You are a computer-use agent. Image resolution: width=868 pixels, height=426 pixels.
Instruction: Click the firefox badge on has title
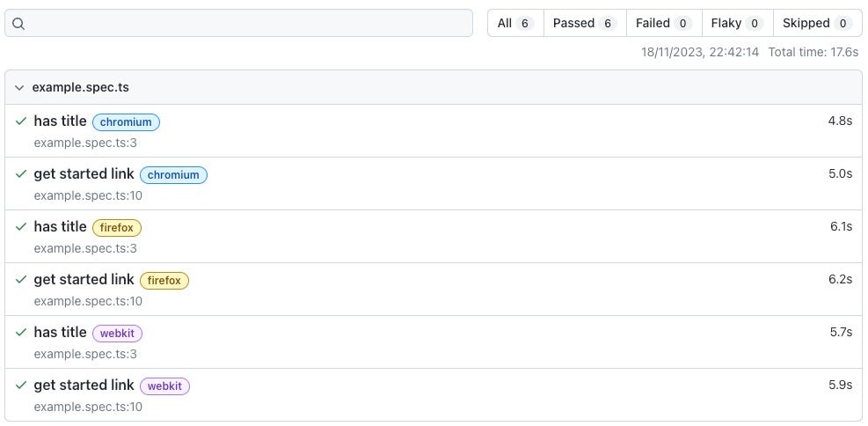pos(117,228)
